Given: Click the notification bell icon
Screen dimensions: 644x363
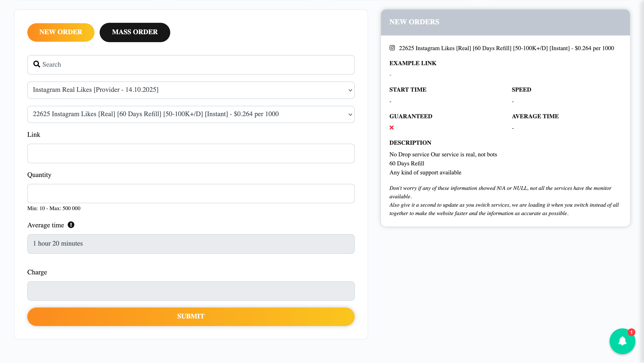Looking at the screenshot, I should tap(622, 341).
